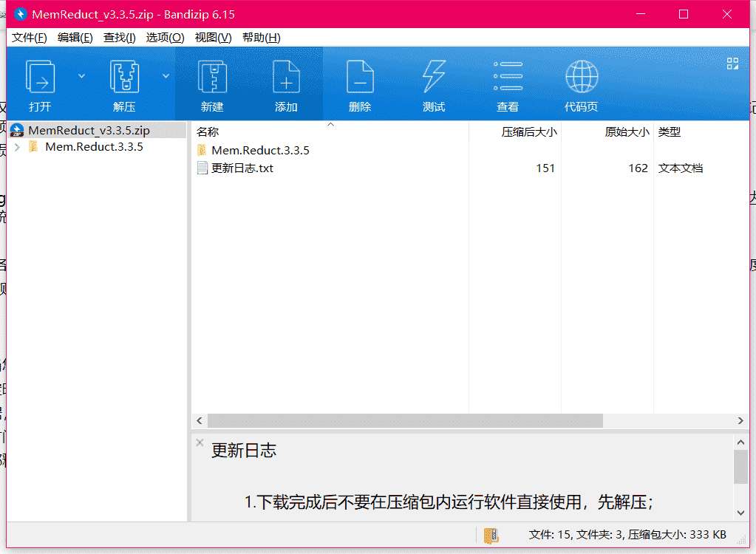Click the archive icon in the status bar
This screenshot has height=554, width=756.
pos(491,536)
